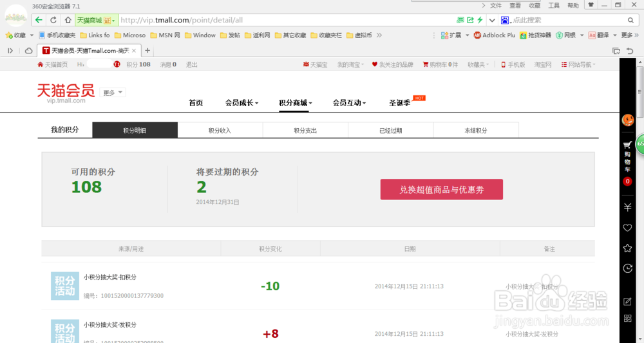Open 我的淘宝 dropdown
The image size is (644, 343).
point(350,64)
